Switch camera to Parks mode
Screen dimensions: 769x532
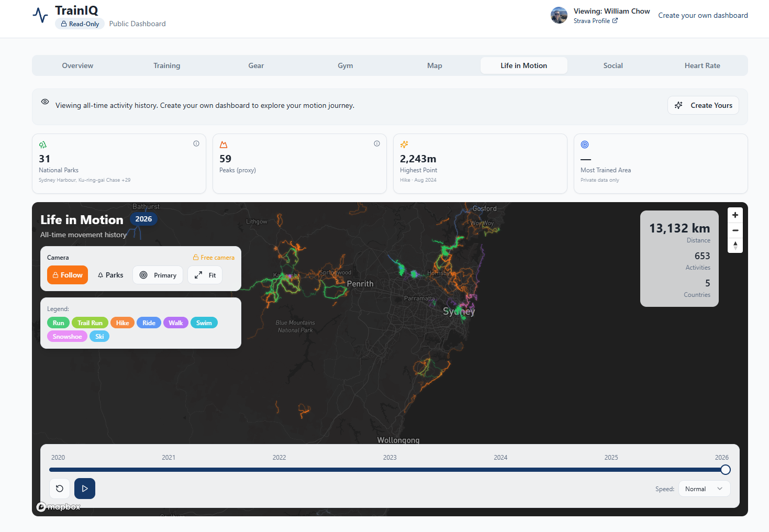coord(110,275)
